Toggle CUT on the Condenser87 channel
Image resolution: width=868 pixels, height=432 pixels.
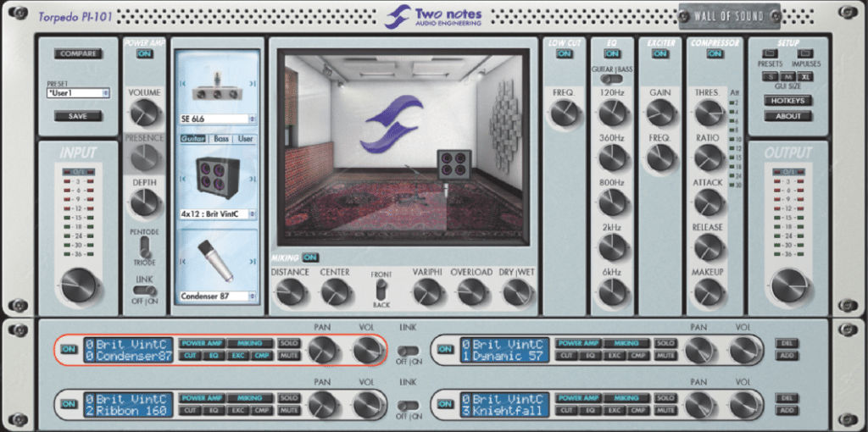190,356
